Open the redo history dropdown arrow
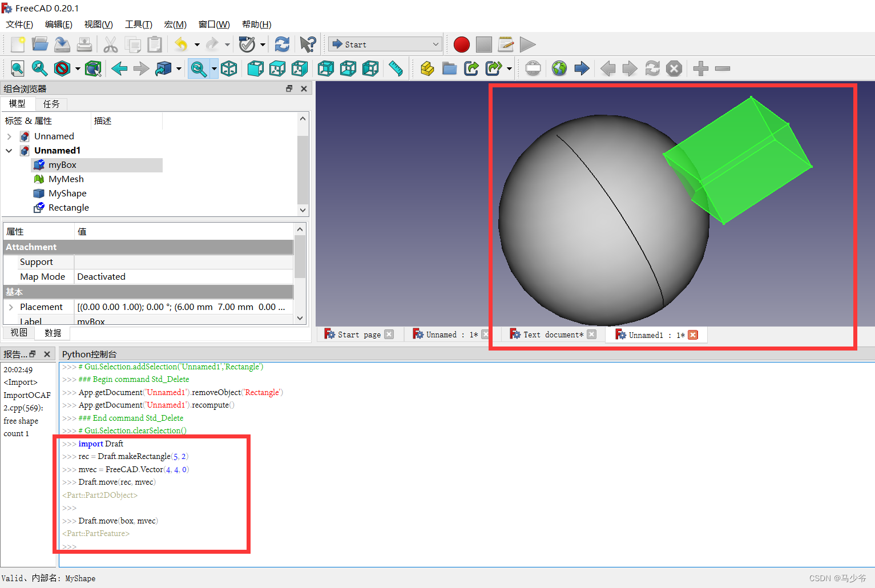The image size is (875, 588). pos(227,45)
